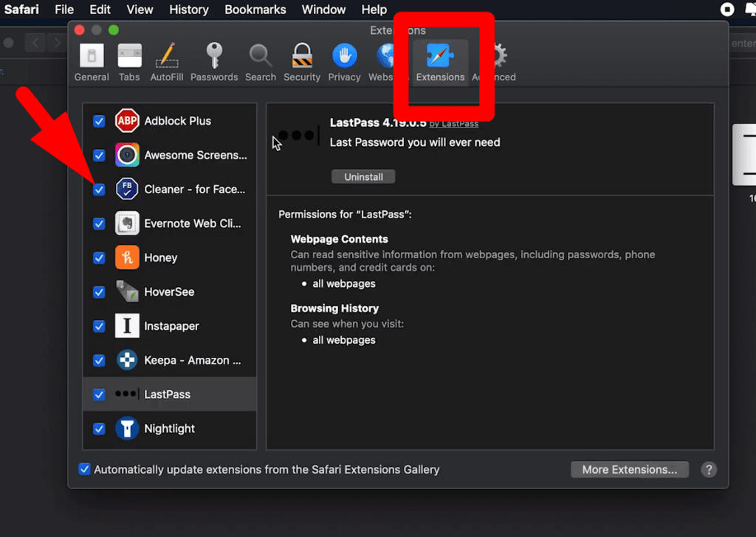Click the More Extensions button
The width and height of the screenshot is (756, 537).
pos(630,470)
